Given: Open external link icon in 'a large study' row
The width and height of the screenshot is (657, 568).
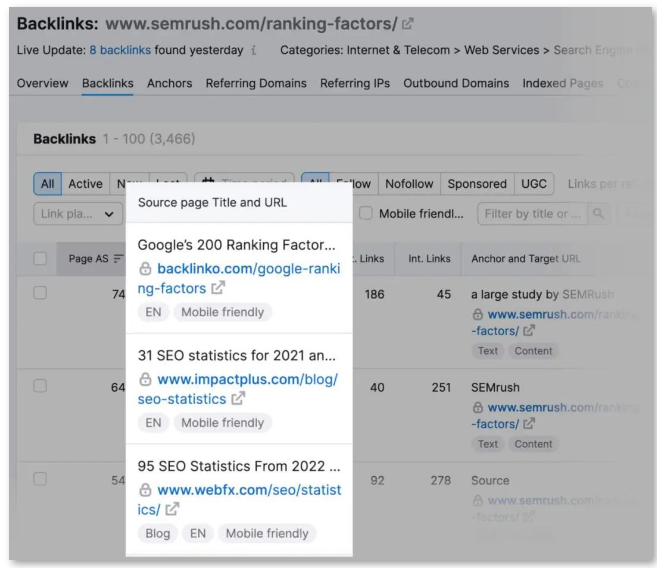Looking at the screenshot, I should 529,331.
